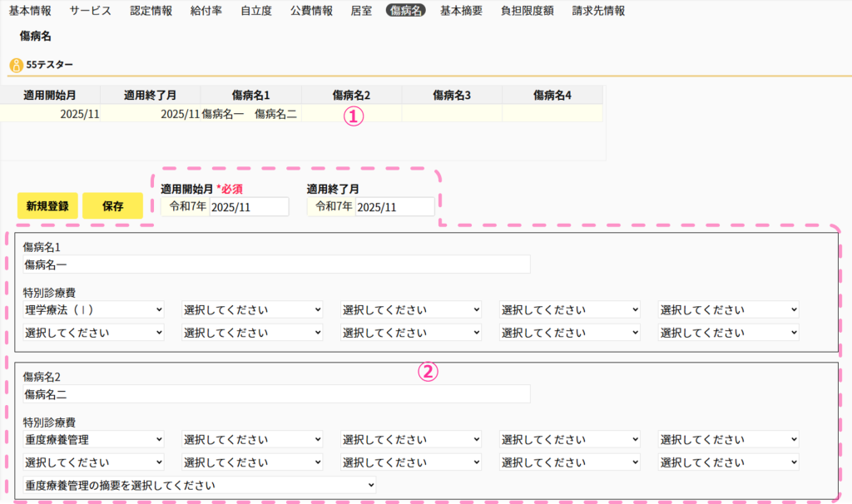
Task: Open the 重度療養管理 dropdown
Action: click(x=94, y=439)
